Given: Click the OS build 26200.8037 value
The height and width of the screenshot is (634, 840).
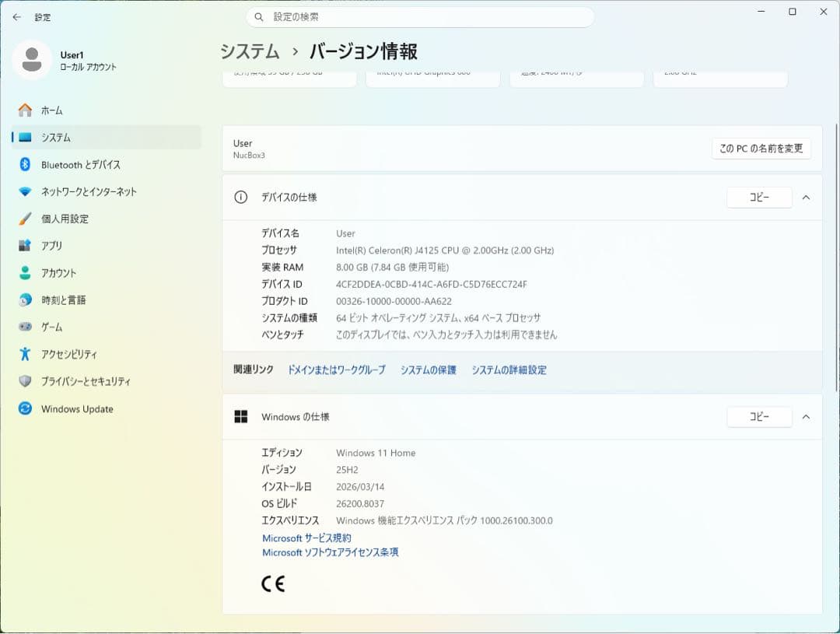Looking at the screenshot, I should (360, 504).
